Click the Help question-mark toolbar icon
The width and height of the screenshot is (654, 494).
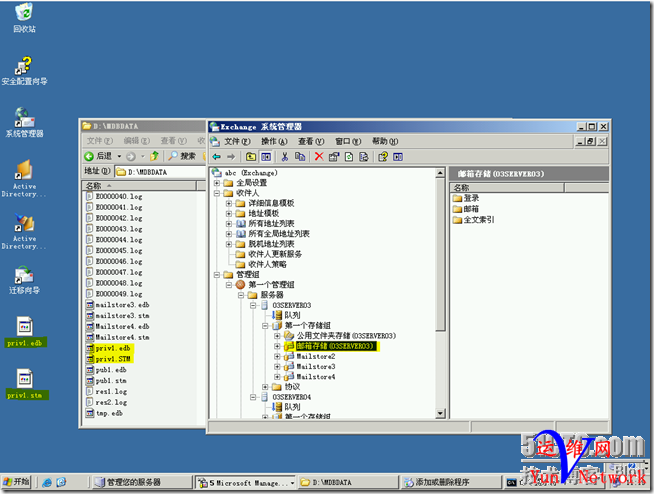pyautogui.click(x=383, y=157)
